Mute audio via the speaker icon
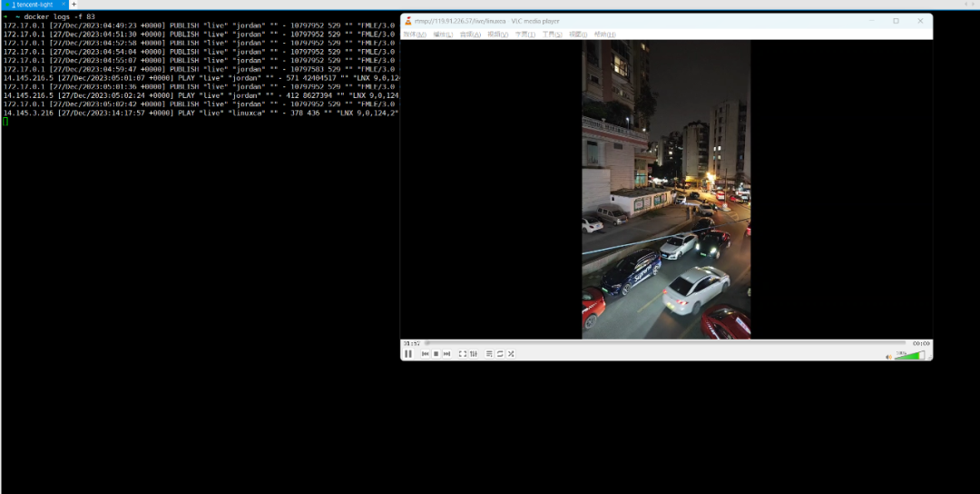The width and height of the screenshot is (980, 494). (888, 356)
